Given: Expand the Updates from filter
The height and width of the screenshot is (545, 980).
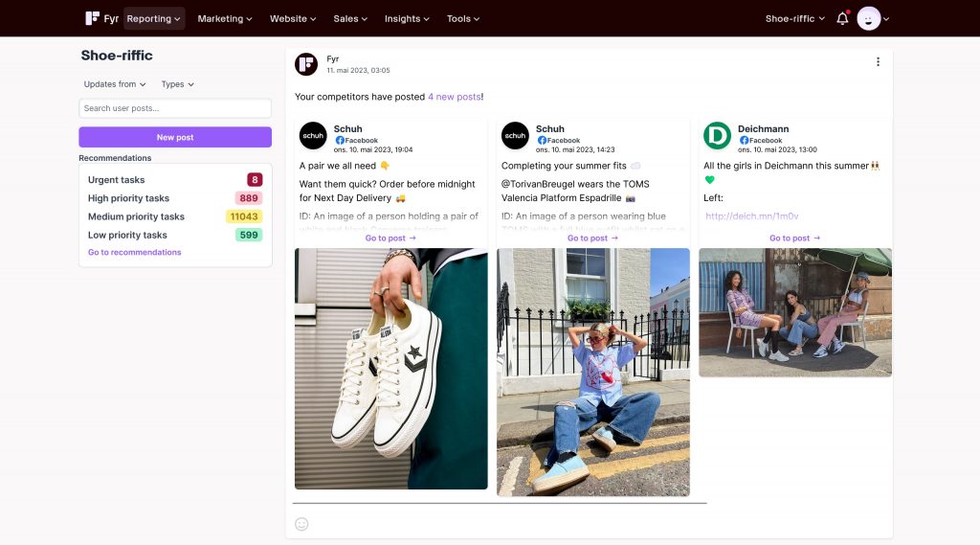Looking at the screenshot, I should (x=115, y=84).
